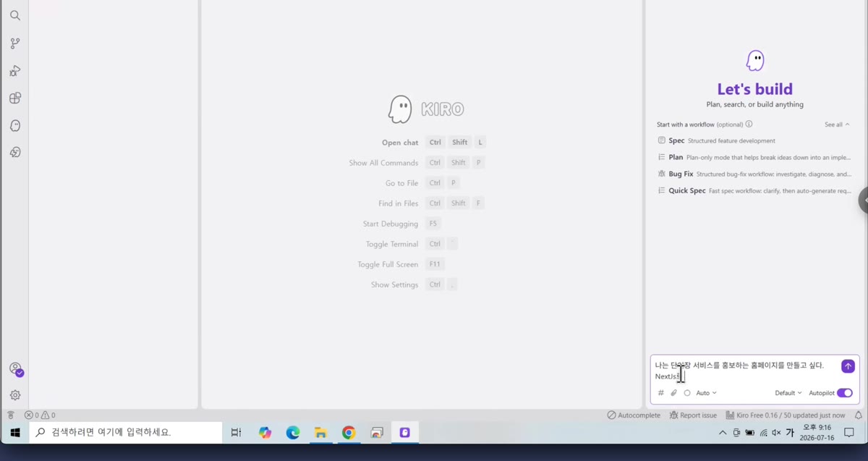868x461 pixels.
Task: Open Kiro ghost panel in activity bar
Action: tap(15, 125)
